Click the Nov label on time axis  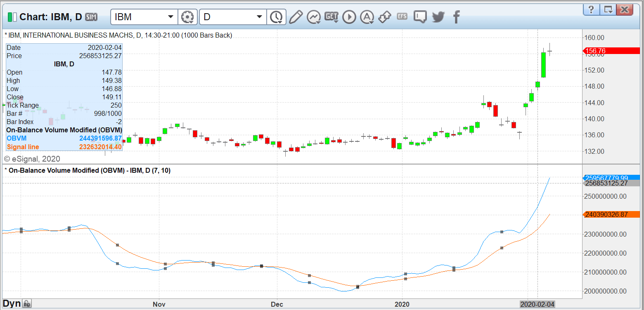tap(159, 304)
